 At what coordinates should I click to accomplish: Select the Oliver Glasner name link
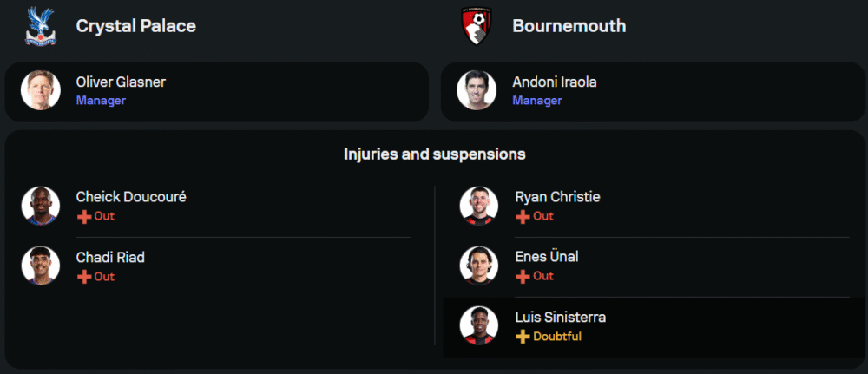(121, 82)
